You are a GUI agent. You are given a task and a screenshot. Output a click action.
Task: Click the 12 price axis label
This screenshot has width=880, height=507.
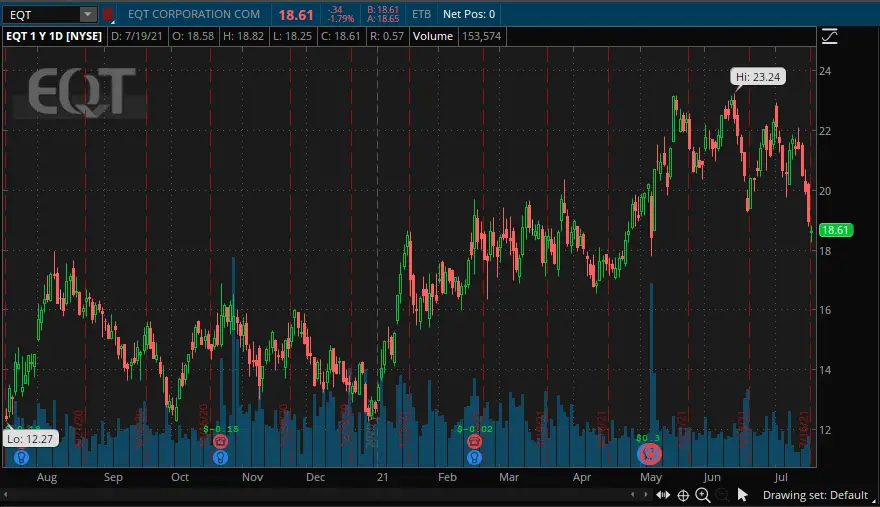click(x=825, y=430)
